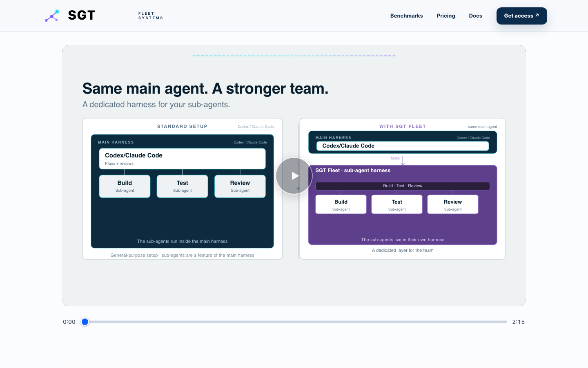Open the Docs link in the navigation
This screenshot has height=368, width=588.
click(475, 16)
